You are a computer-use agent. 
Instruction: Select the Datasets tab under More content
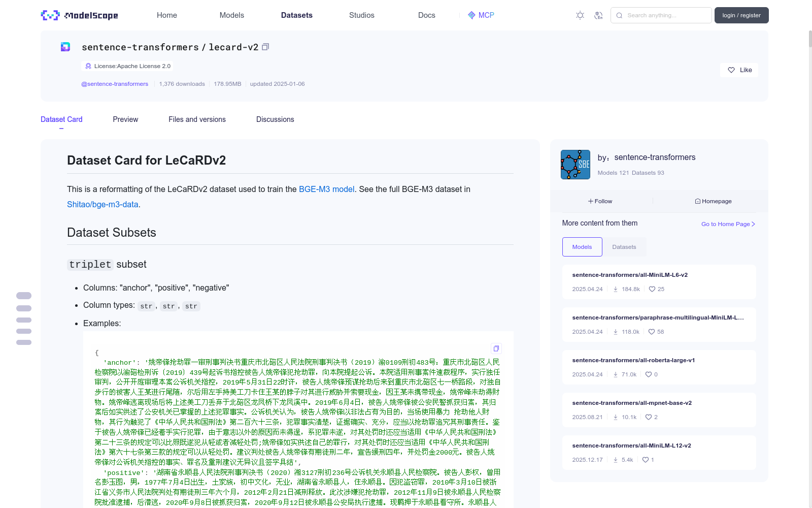(624, 247)
